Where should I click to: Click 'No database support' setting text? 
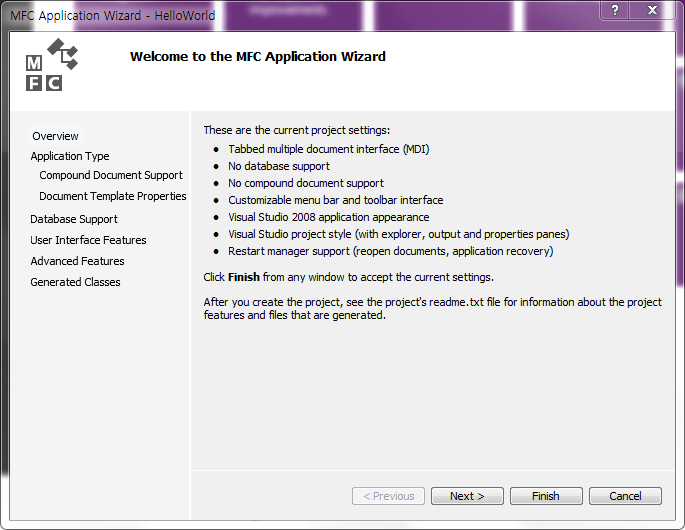[x=279, y=166]
